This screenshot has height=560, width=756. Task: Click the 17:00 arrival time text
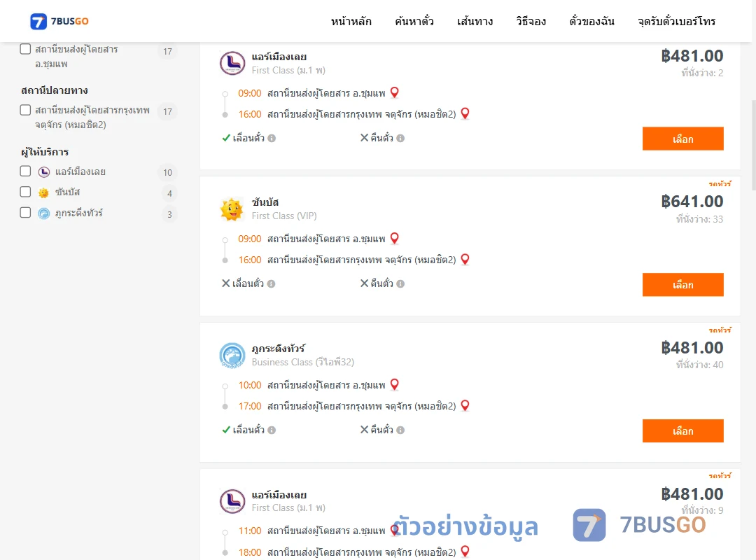250,406
